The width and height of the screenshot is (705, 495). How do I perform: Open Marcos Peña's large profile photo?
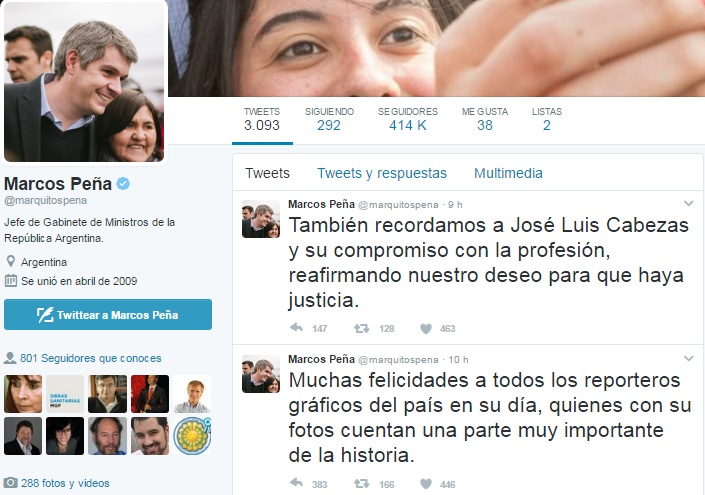coord(84,82)
